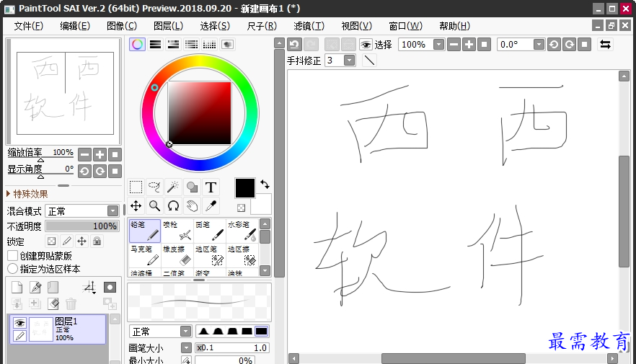Open the 画笔大小 size multiplier dropdown
636x364 pixels.
pos(186,348)
